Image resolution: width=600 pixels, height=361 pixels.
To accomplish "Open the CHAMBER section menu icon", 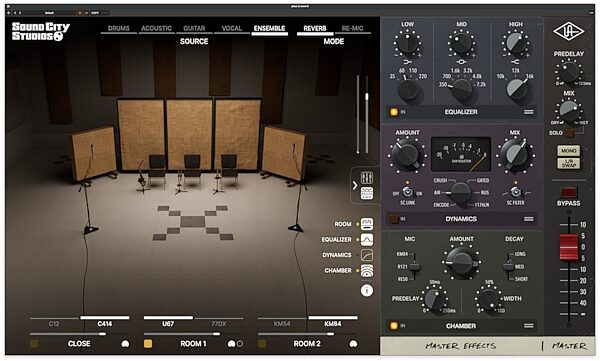I will coord(528,326).
